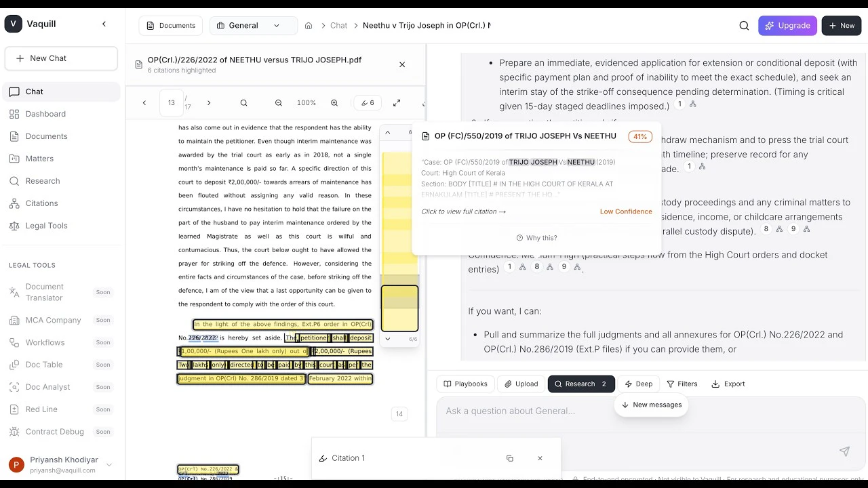Open Legal Tools in the sidebar

tap(62, 226)
